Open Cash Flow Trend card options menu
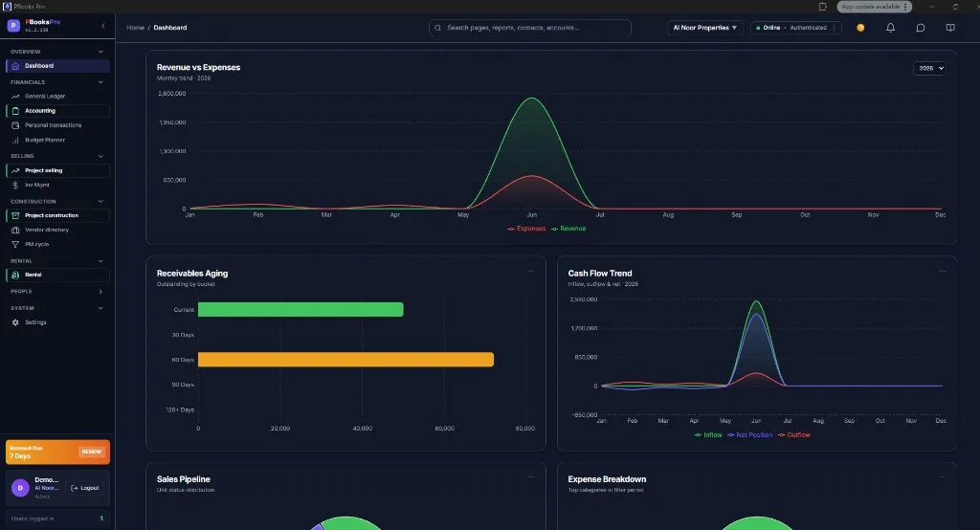 point(942,272)
